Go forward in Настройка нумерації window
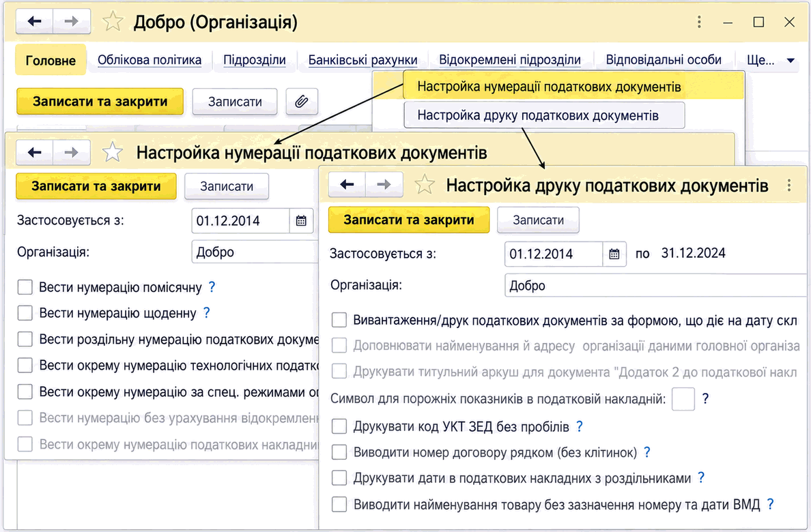811x532 pixels. (72, 152)
